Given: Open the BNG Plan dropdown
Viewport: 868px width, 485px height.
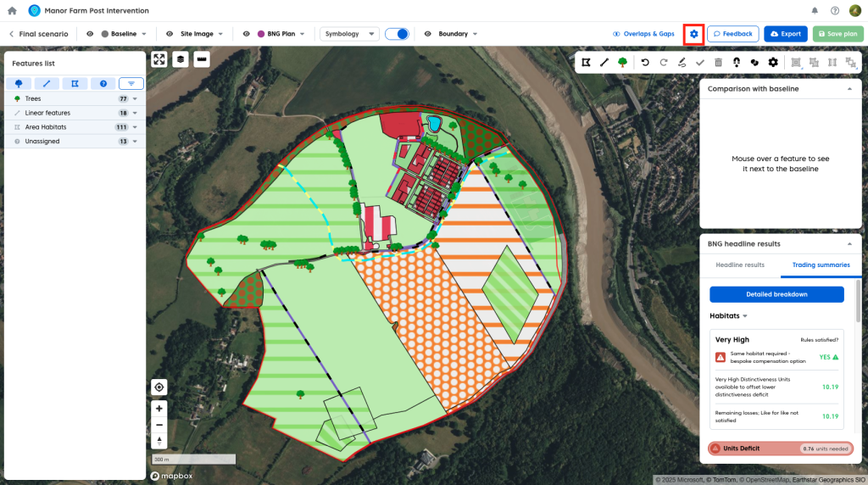Looking at the screenshot, I should point(301,34).
